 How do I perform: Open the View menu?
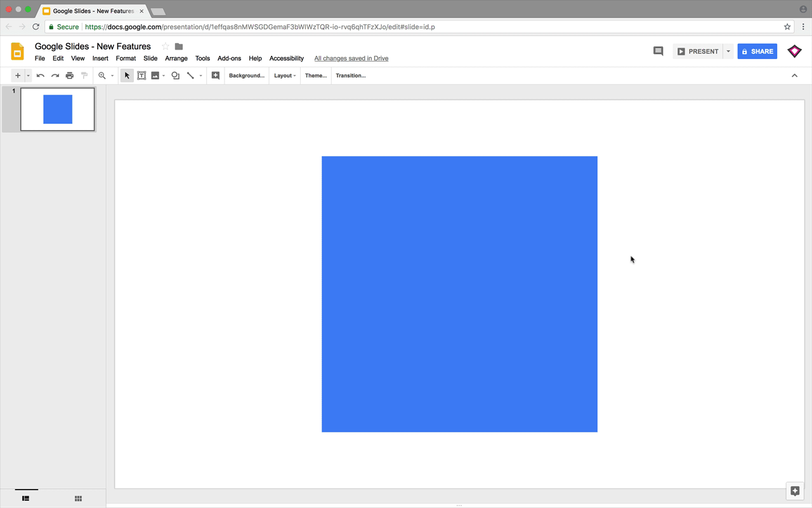(78, 58)
